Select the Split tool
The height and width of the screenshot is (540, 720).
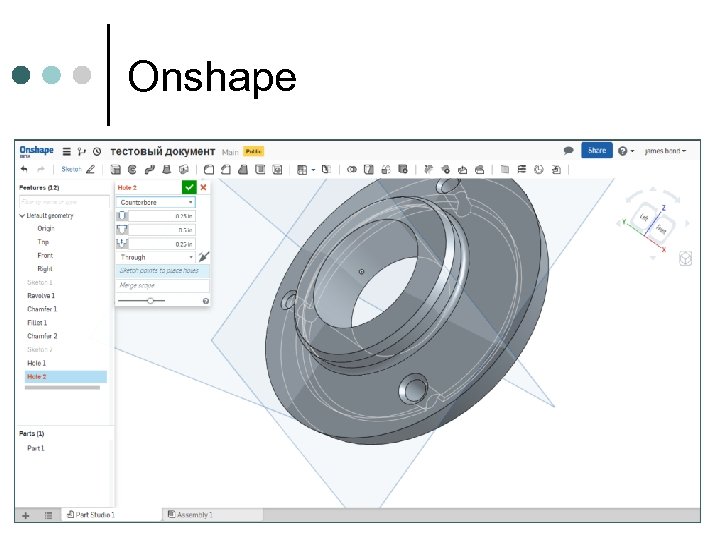(x=369, y=170)
